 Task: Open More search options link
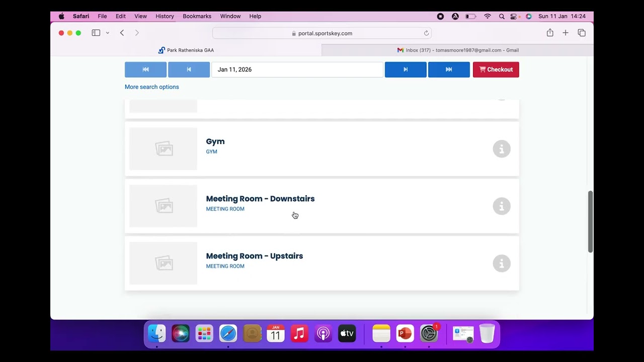[x=152, y=87]
